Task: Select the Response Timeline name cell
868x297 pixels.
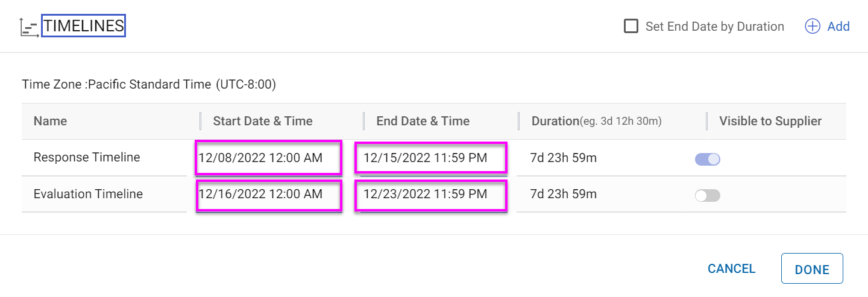Action: pyautogui.click(x=87, y=158)
